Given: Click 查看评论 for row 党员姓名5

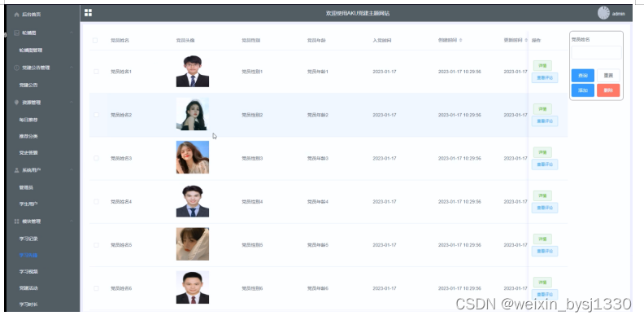Looking at the screenshot, I should click(545, 251).
